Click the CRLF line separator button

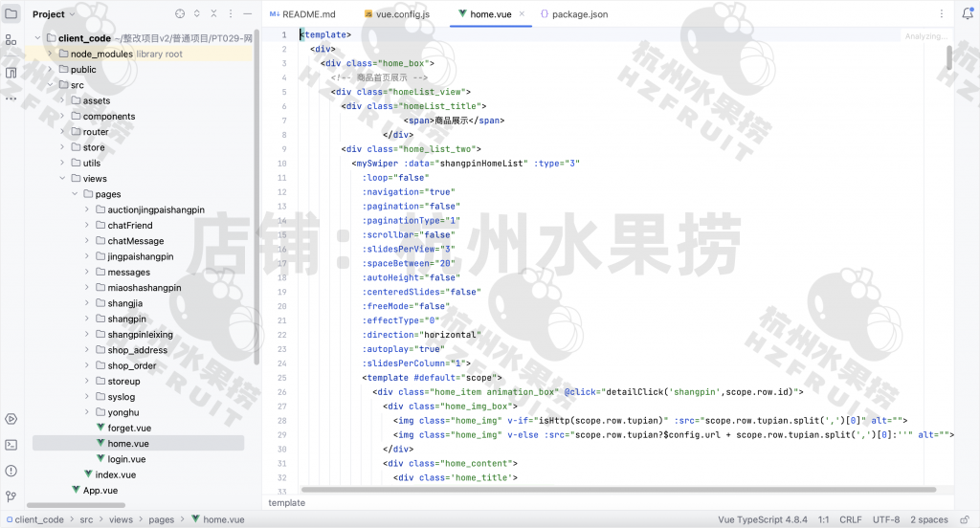850,519
